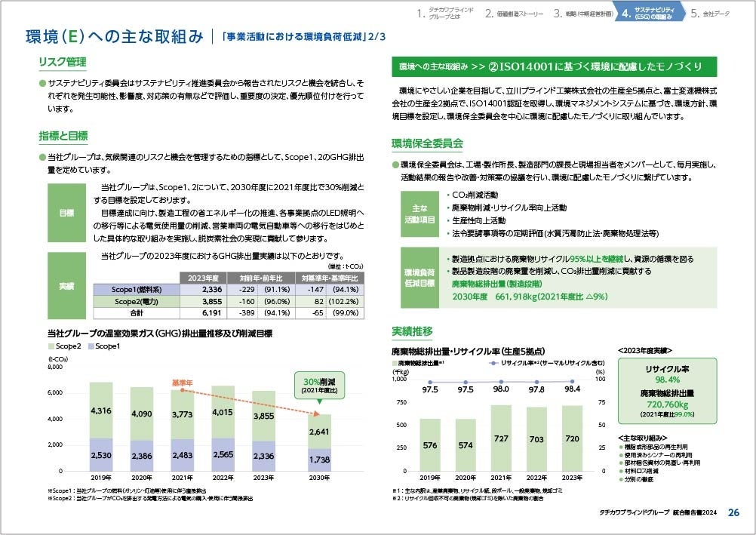
Task: Click the 指標と目標 heading
Action: click(63, 136)
